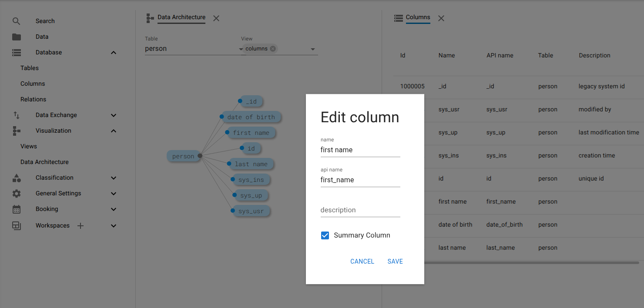Open Visualization via its sidebar icon
This screenshot has width=644, height=308.
click(16, 131)
